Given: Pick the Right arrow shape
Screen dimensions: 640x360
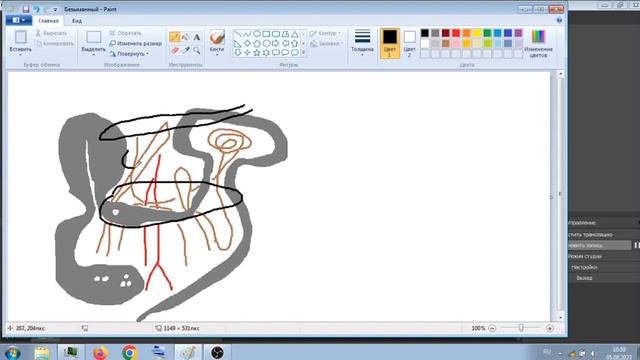Looking at the screenshot, I should [276, 43].
